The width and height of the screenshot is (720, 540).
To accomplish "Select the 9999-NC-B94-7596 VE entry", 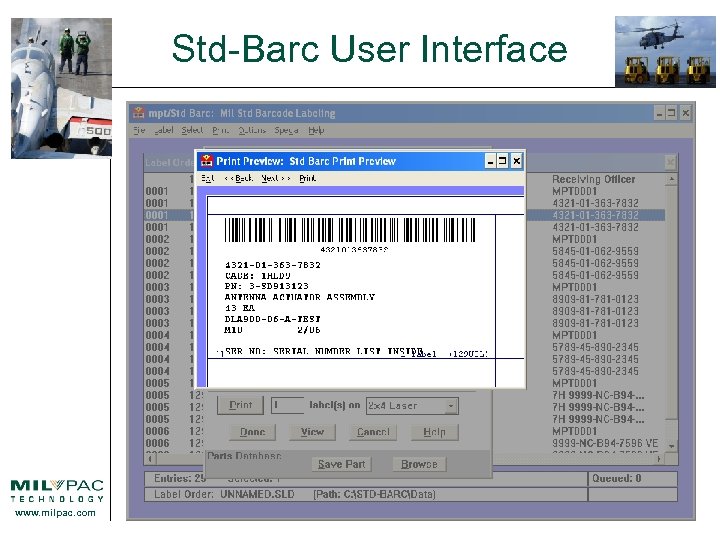I will point(605,443).
